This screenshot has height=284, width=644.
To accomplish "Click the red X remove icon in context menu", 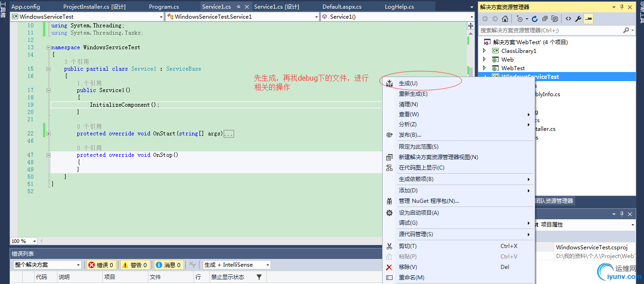I will 389,267.
